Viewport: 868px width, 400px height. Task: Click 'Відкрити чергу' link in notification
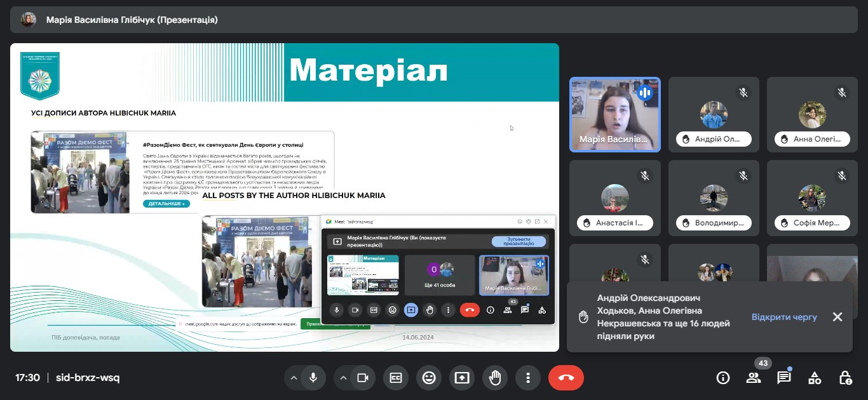(784, 317)
